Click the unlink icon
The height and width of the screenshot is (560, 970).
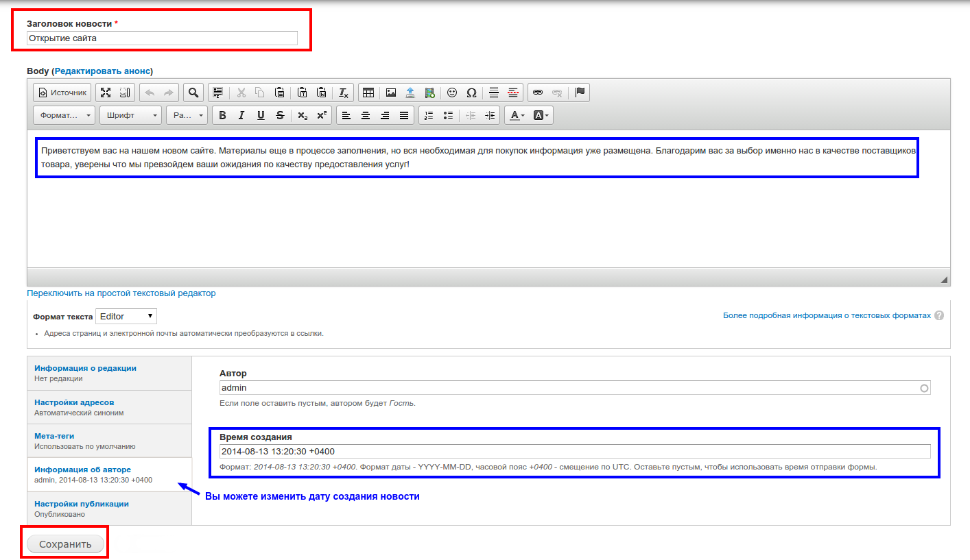coord(557,93)
